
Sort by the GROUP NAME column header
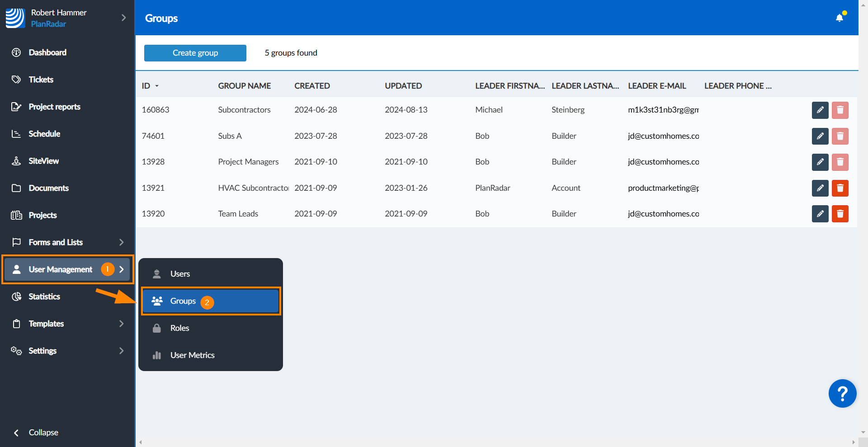245,86
